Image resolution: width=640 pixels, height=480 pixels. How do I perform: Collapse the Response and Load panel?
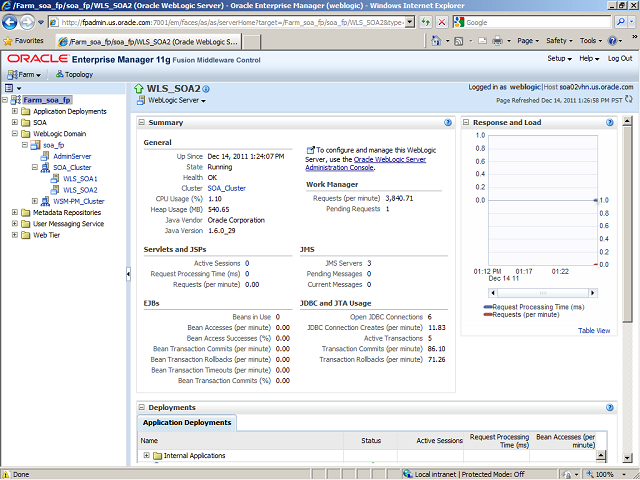[466, 122]
